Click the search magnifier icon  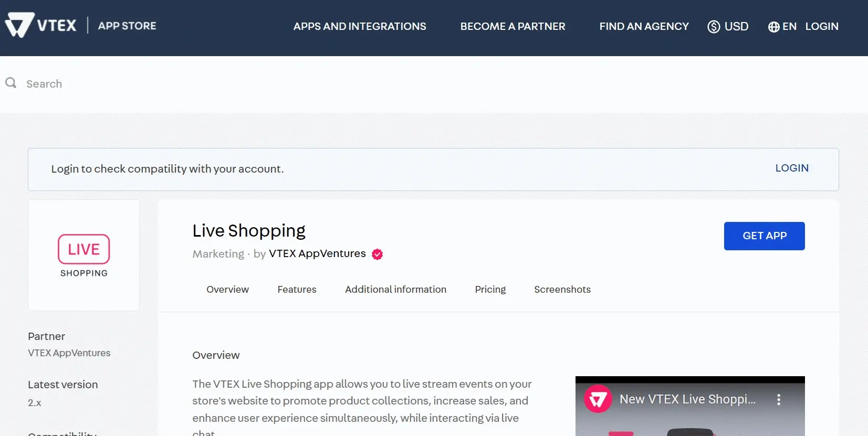pyautogui.click(x=11, y=83)
